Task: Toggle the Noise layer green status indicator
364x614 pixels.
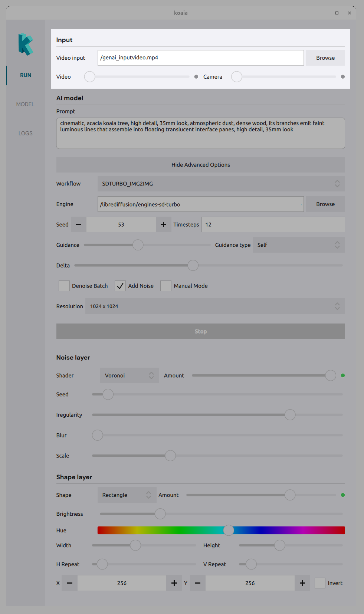Action: [x=343, y=375]
